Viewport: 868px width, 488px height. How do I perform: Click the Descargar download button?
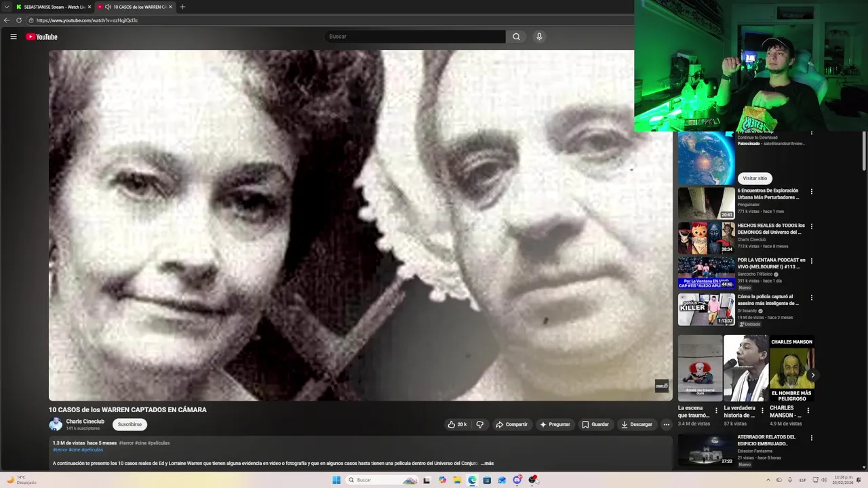(x=637, y=424)
